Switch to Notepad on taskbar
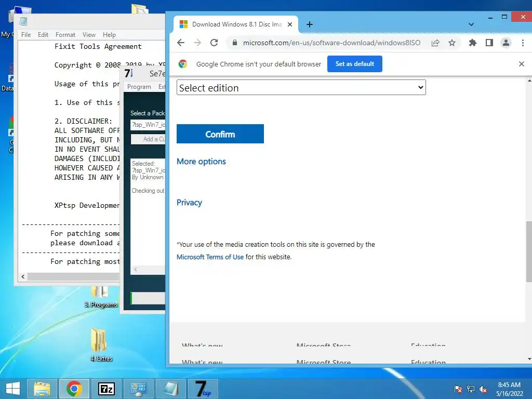 tap(170, 389)
